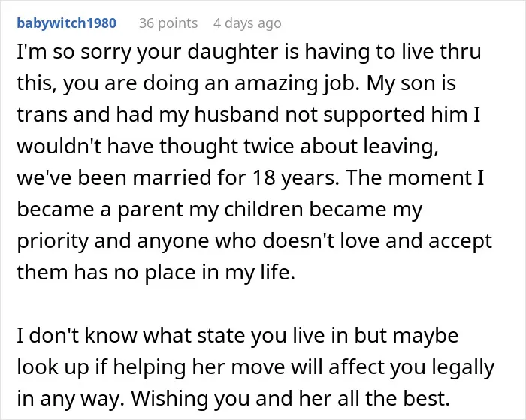Click the closing sentence 'Wishing you and her'

click(x=290, y=398)
